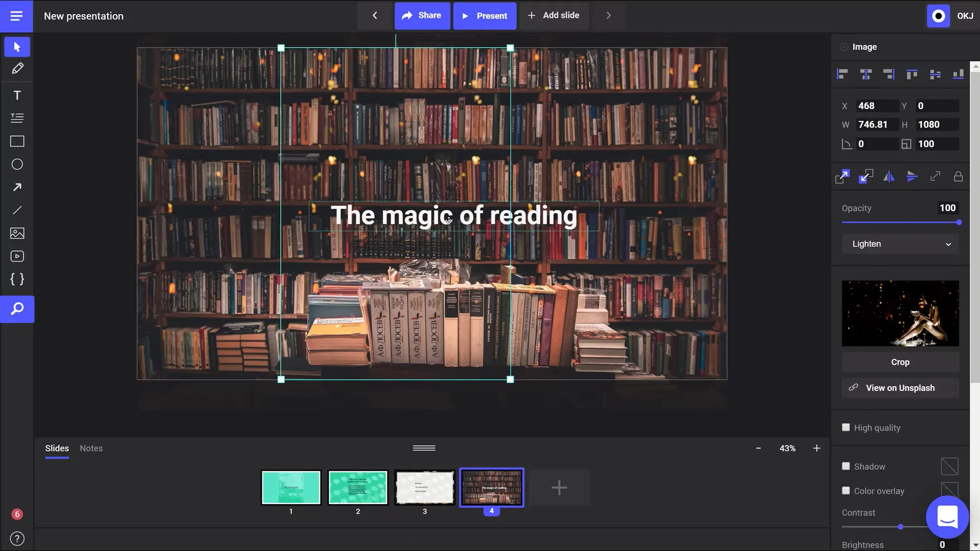This screenshot has width=980, height=551.
Task: Open the Image insert tool
Action: pos(17,233)
